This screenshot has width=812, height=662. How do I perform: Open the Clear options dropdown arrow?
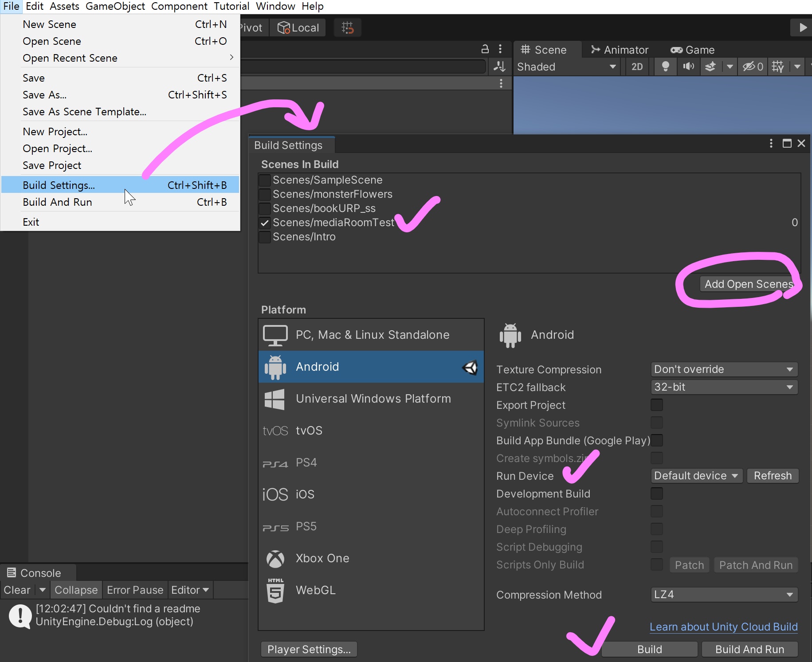tap(43, 590)
